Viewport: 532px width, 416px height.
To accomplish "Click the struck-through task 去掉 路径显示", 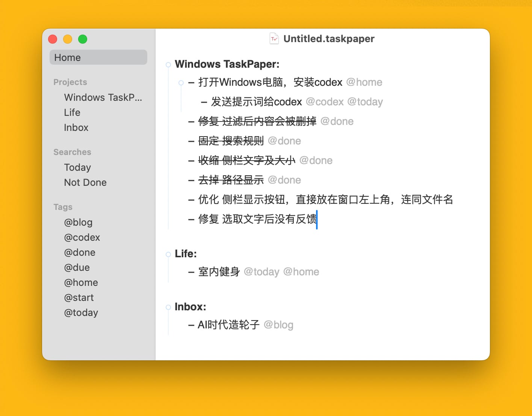I will point(231,180).
